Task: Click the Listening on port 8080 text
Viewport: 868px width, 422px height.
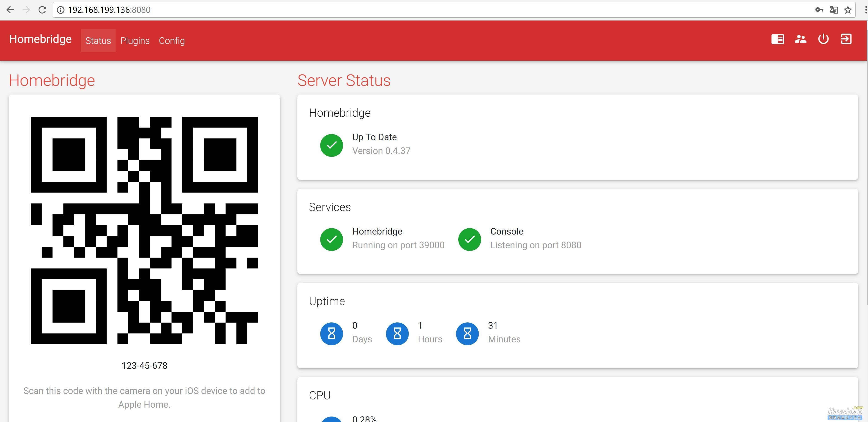Action: 536,245
